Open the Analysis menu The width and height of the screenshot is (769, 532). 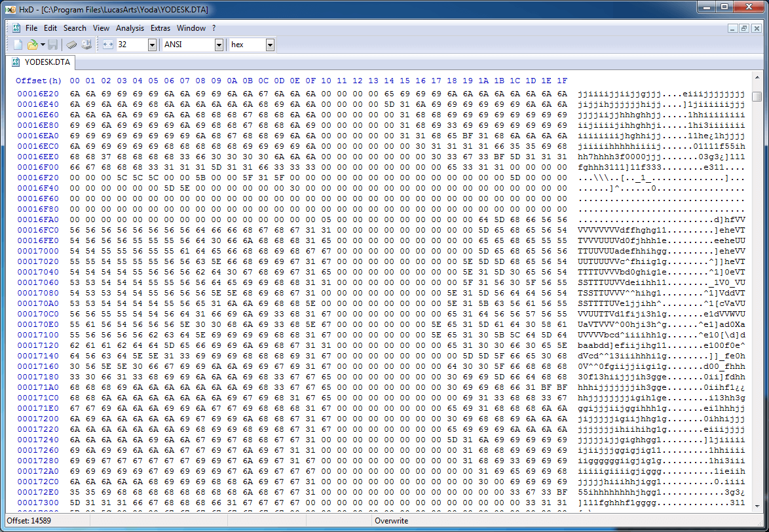pyautogui.click(x=130, y=28)
